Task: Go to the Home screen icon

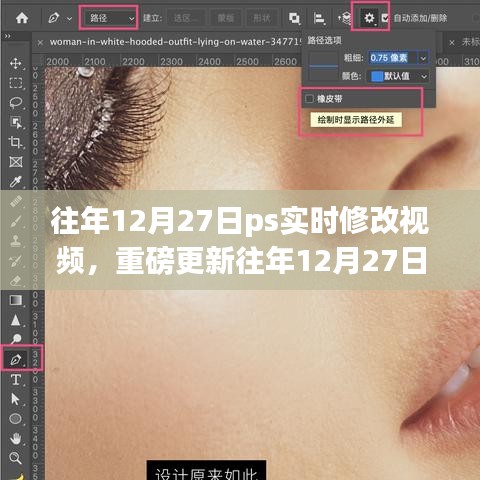Action: pos(22,18)
